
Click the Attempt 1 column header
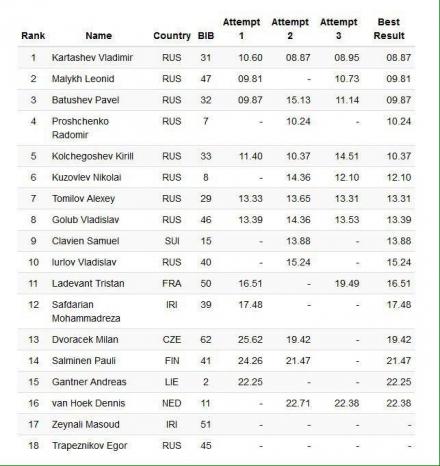click(x=241, y=29)
